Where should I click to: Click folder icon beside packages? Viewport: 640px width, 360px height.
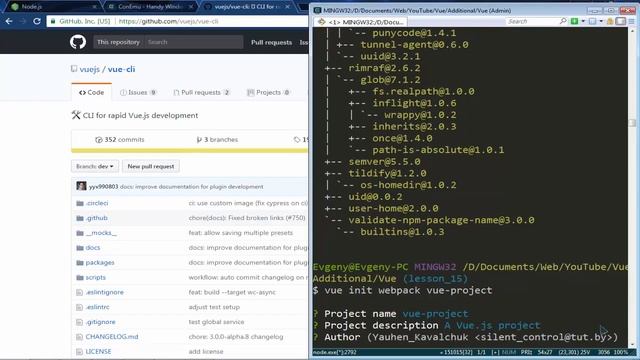tap(80, 262)
